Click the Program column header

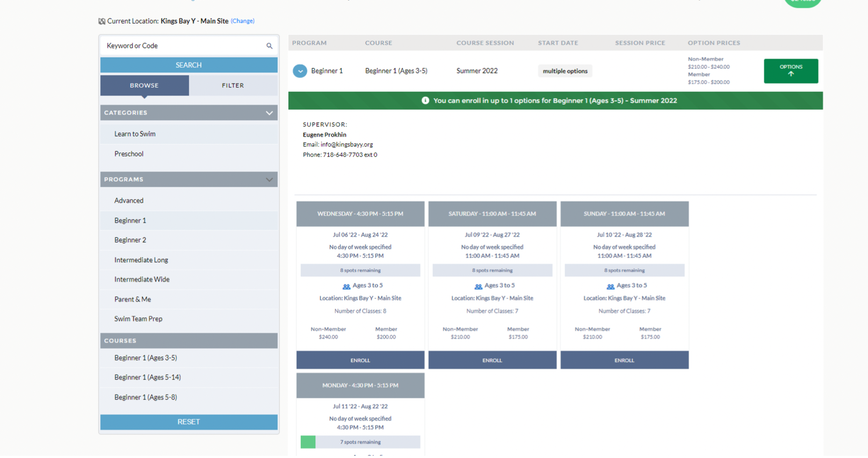point(309,43)
